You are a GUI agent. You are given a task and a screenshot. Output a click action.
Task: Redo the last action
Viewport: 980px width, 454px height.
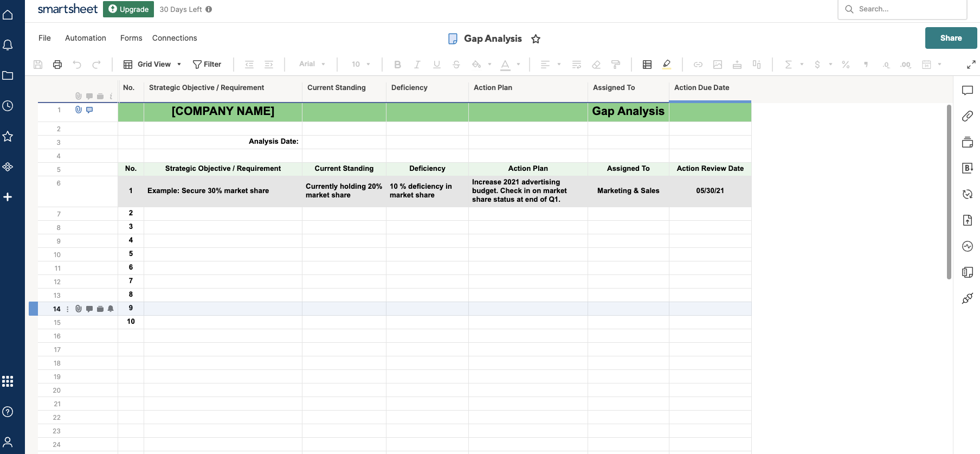[x=96, y=65]
